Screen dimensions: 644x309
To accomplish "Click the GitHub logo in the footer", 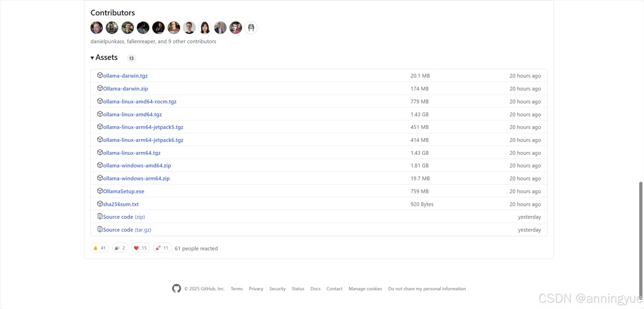I will click(x=177, y=289).
